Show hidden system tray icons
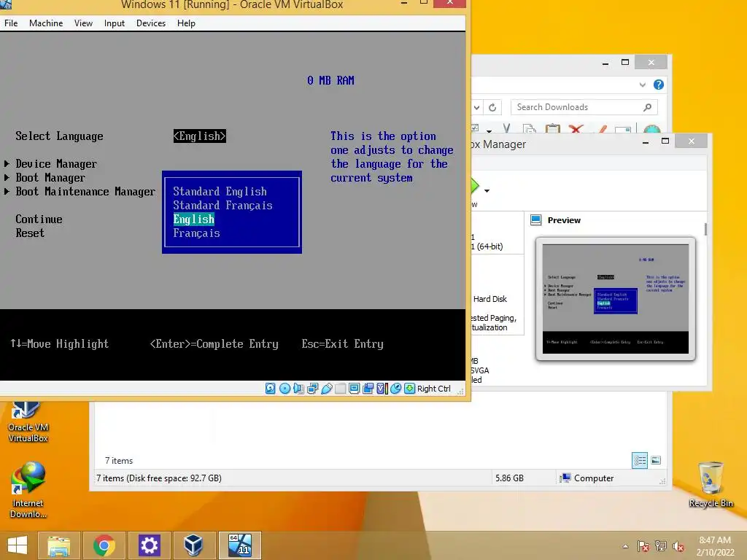 click(625, 546)
